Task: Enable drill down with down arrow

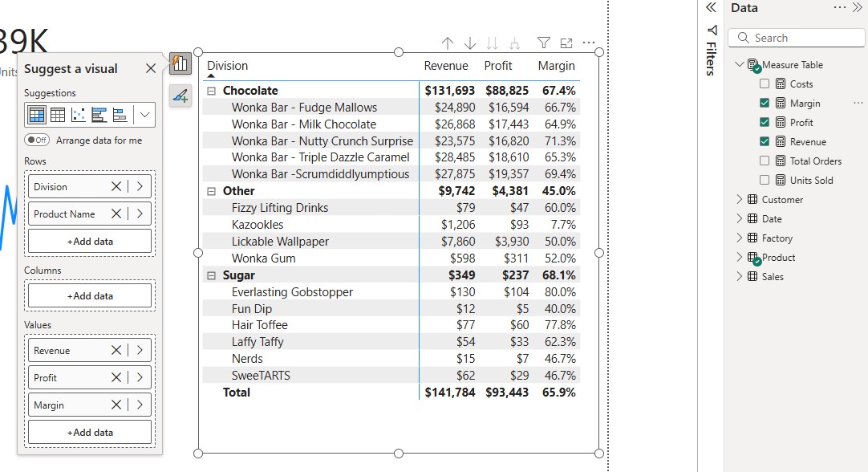Action: pyautogui.click(x=470, y=43)
